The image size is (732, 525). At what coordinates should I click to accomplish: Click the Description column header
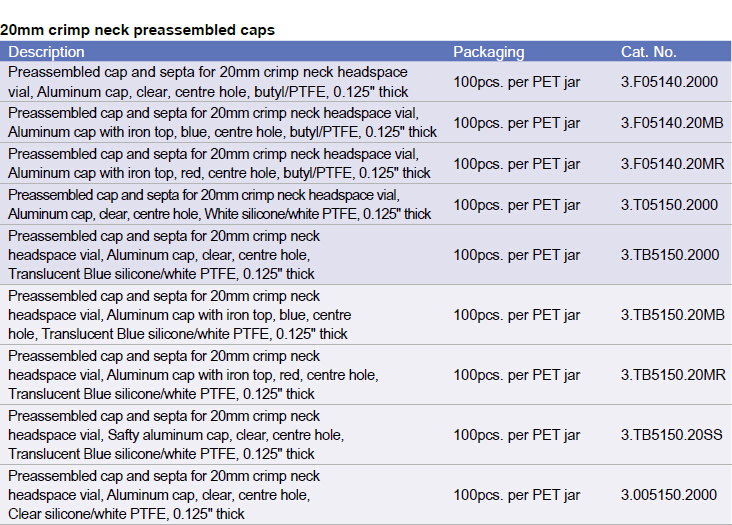click(47, 52)
